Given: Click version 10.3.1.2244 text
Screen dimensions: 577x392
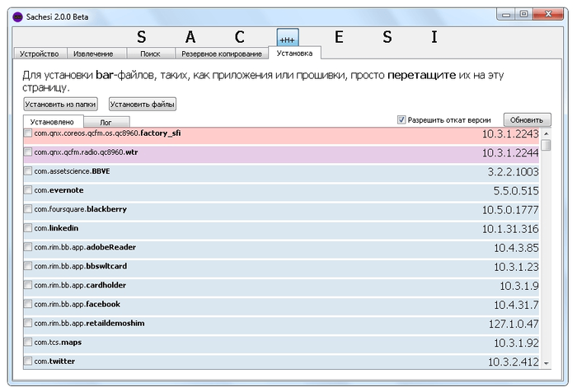Looking at the screenshot, I should click(510, 153).
